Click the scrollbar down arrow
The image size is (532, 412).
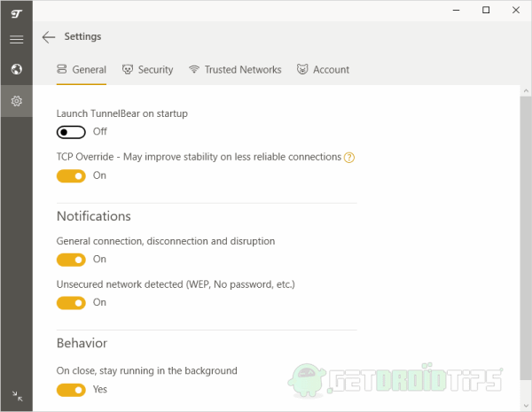point(526,406)
